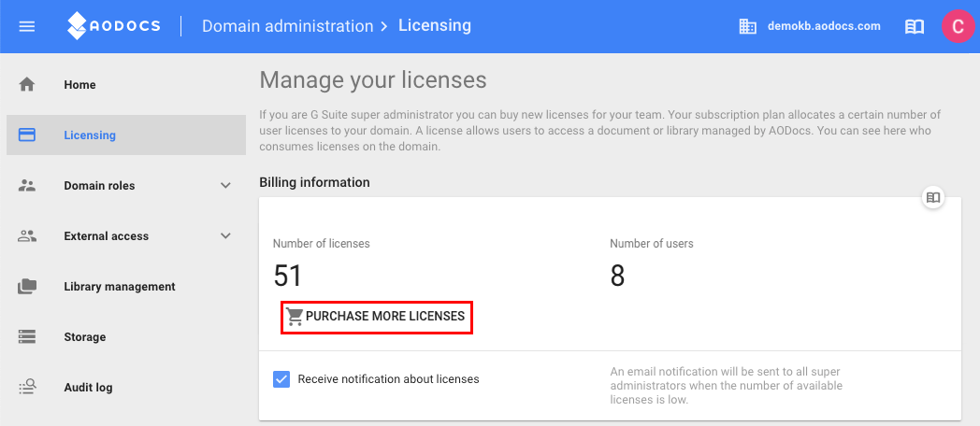Image resolution: width=980 pixels, height=426 pixels.
Task: Click the AODocs logo
Action: [x=114, y=26]
